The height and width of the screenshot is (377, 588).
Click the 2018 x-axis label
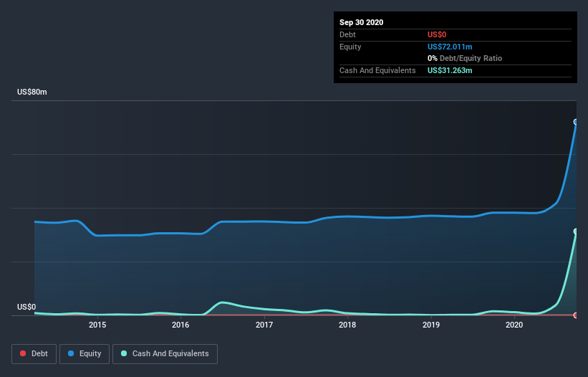(347, 325)
